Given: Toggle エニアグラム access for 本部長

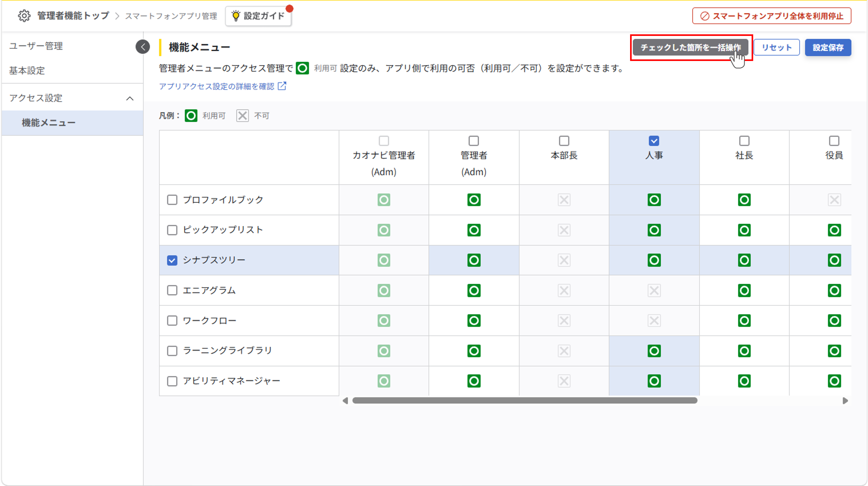Looking at the screenshot, I should 564,290.
